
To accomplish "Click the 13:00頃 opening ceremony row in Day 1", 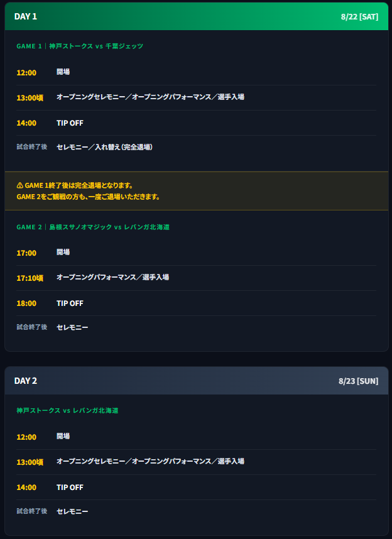I will point(197,97).
